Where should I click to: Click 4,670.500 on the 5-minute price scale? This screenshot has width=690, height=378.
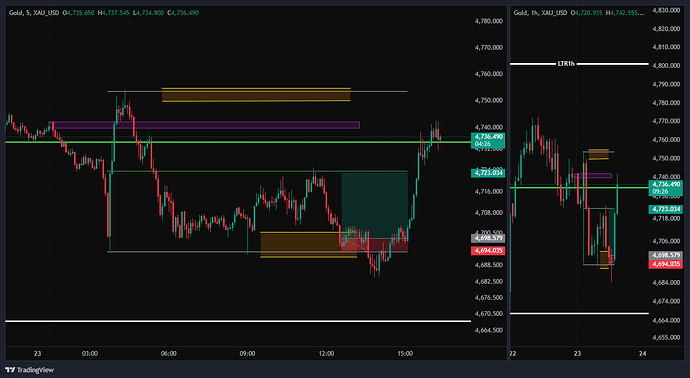pyautogui.click(x=488, y=314)
